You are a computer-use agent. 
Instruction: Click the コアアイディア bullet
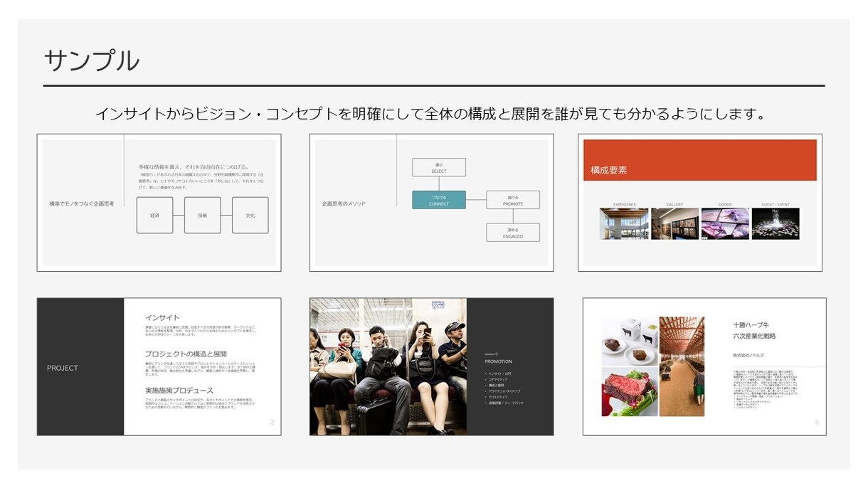click(x=497, y=379)
